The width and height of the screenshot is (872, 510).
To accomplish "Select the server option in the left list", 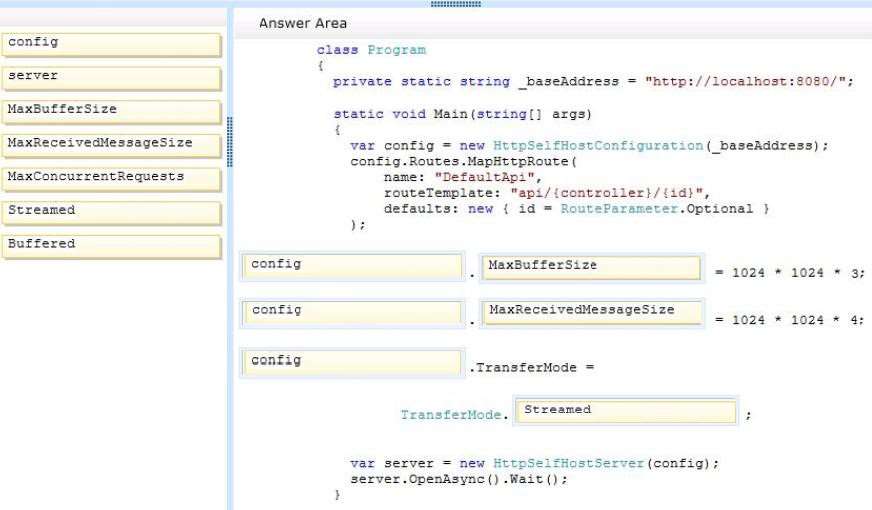I will click(111, 78).
